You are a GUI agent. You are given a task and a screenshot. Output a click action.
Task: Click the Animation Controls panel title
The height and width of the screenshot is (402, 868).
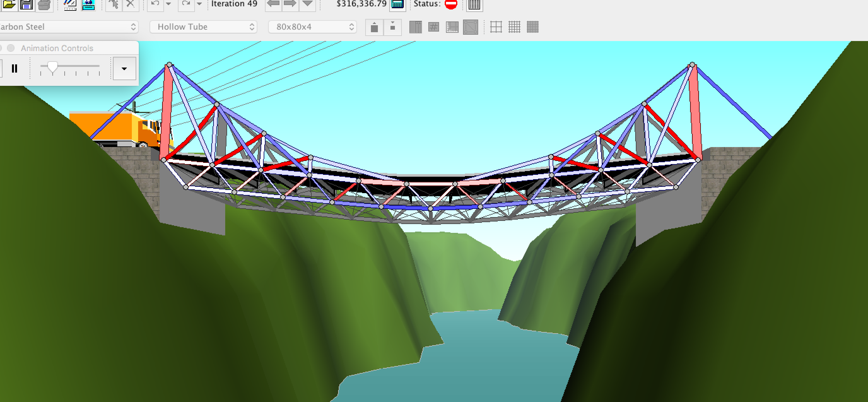point(57,48)
